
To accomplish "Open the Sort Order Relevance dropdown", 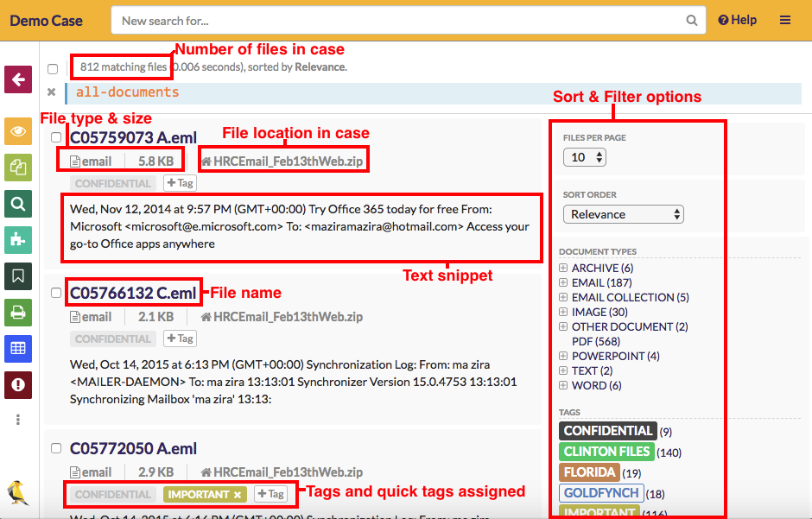I will pyautogui.click(x=624, y=214).
